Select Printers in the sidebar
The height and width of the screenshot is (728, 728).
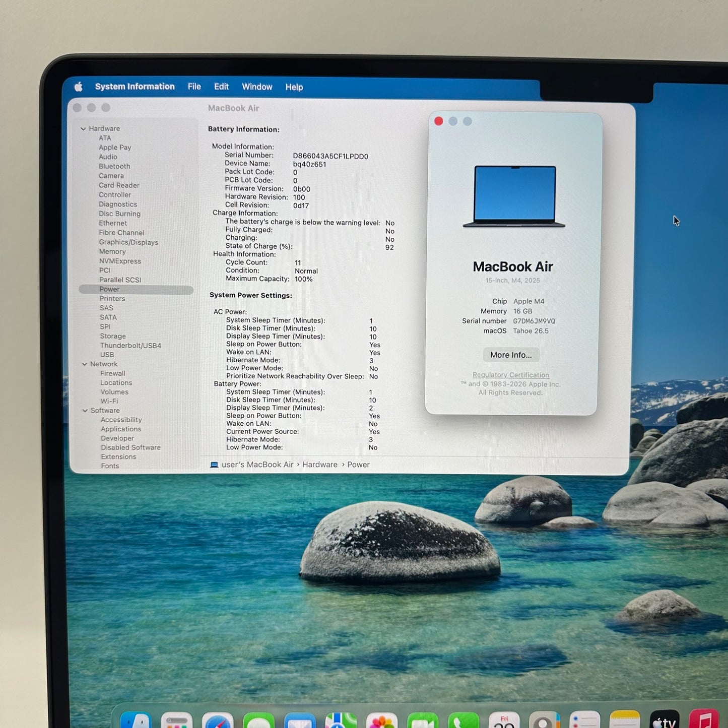click(x=112, y=299)
